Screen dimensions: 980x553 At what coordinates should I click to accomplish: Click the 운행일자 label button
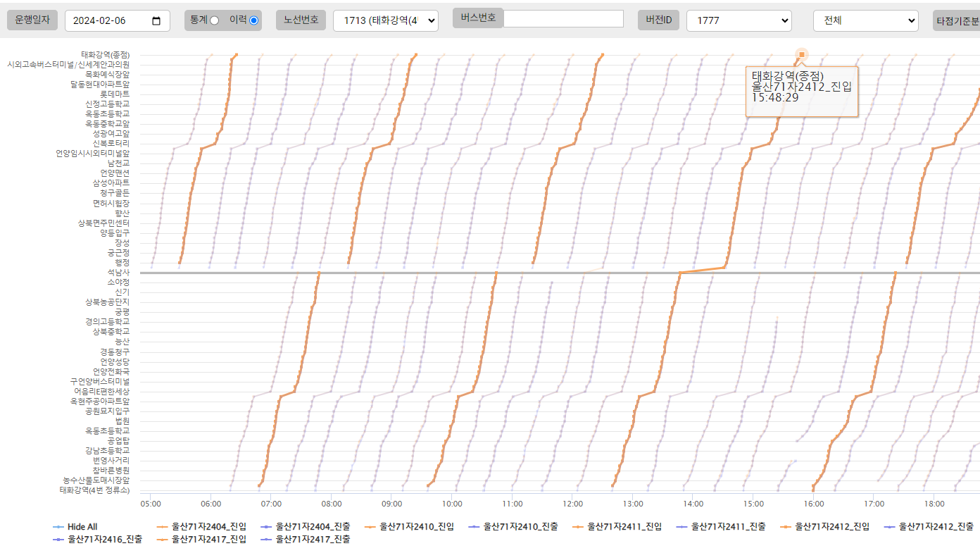pyautogui.click(x=32, y=20)
